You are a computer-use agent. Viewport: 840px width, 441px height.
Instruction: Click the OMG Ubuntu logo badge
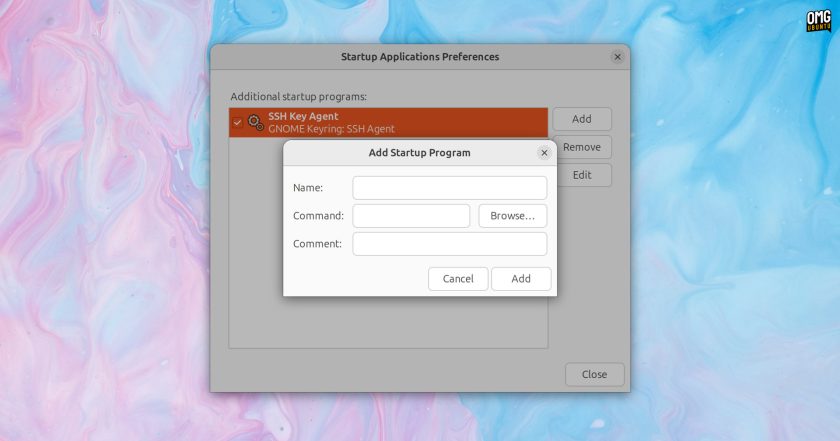pyautogui.click(x=818, y=21)
